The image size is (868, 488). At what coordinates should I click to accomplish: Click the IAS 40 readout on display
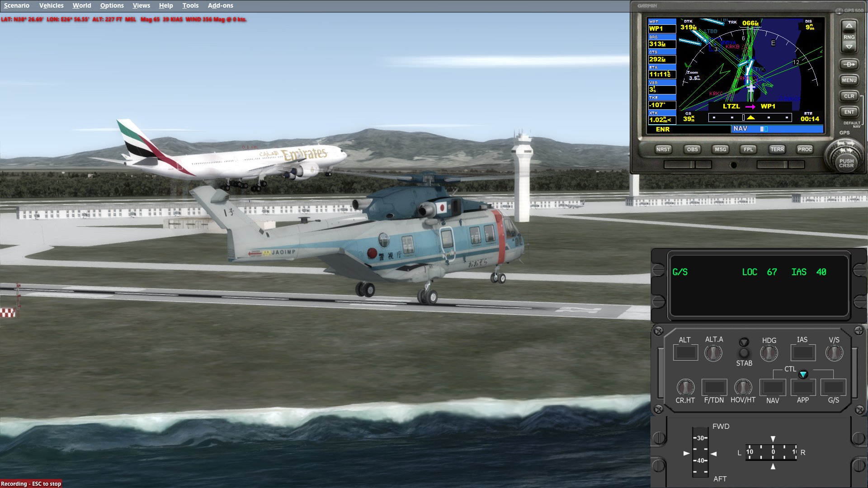tap(809, 272)
